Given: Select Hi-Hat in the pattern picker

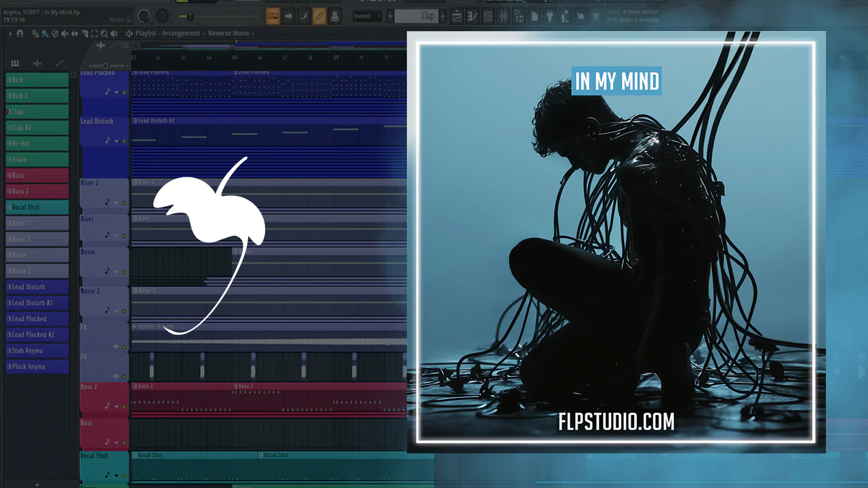Looking at the screenshot, I should click(x=37, y=144).
